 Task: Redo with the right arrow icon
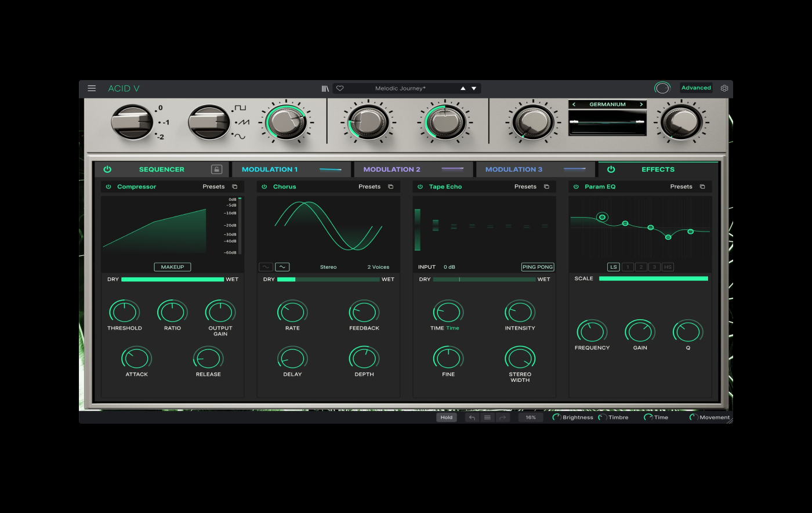pyautogui.click(x=502, y=417)
